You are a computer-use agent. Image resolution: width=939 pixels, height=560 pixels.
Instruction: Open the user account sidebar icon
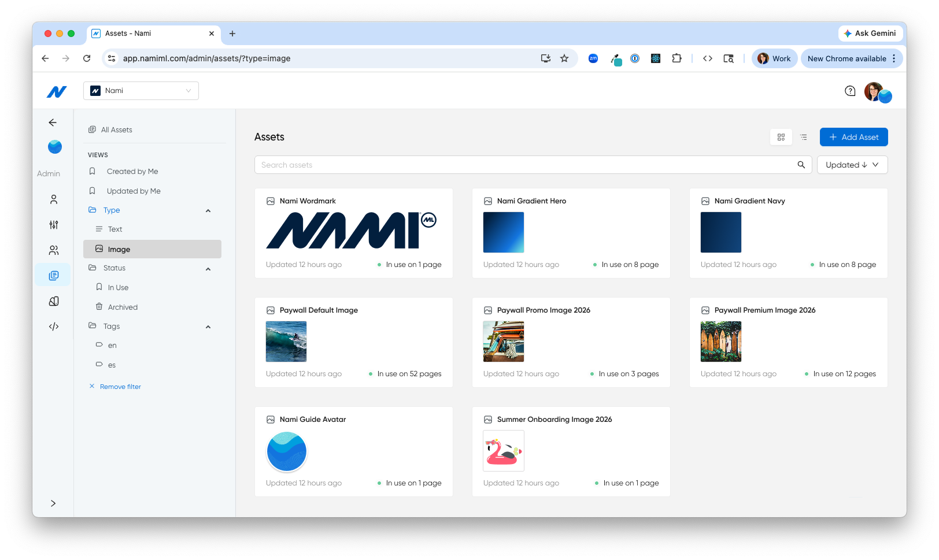click(54, 199)
